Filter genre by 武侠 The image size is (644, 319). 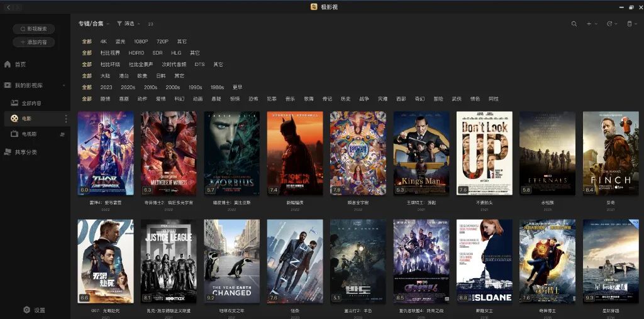[x=457, y=99]
